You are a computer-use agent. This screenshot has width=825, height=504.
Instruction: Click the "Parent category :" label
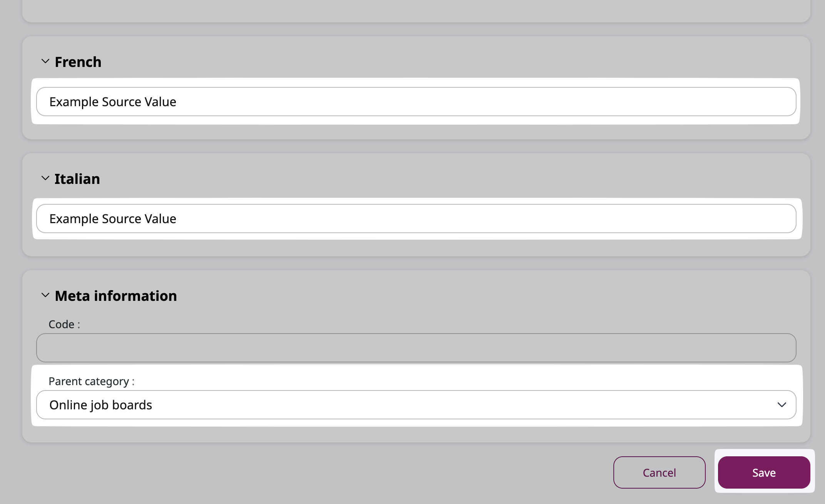pos(92,381)
